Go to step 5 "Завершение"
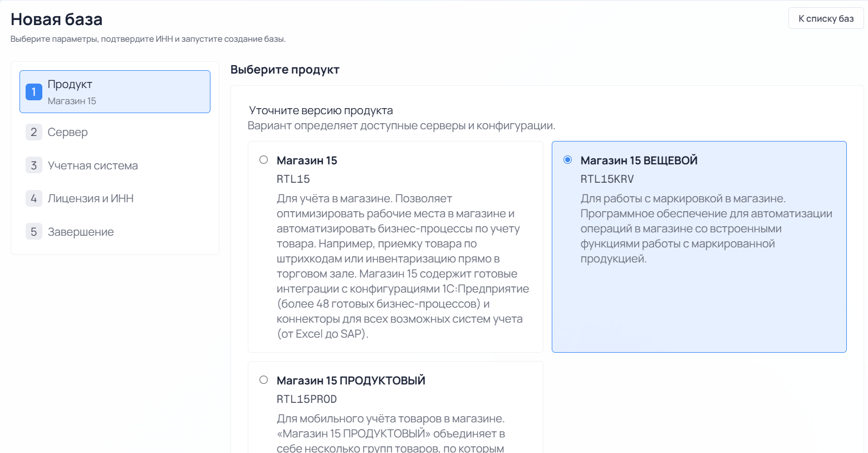 (x=115, y=232)
